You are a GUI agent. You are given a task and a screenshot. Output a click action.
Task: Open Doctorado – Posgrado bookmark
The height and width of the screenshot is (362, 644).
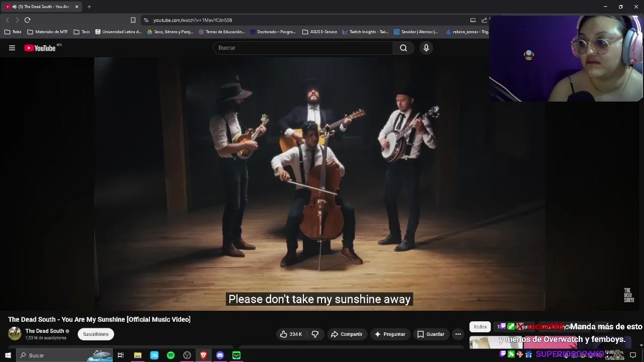point(273,32)
